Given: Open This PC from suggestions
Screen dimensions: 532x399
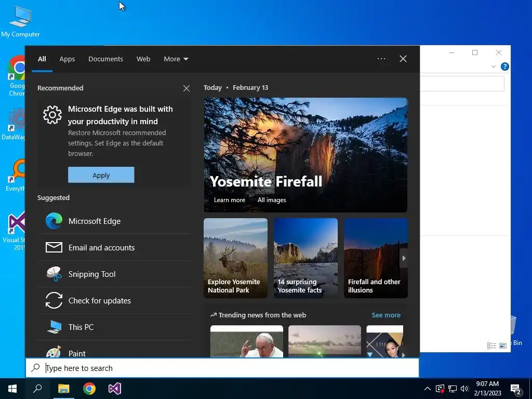Looking at the screenshot, I should 114,327.
